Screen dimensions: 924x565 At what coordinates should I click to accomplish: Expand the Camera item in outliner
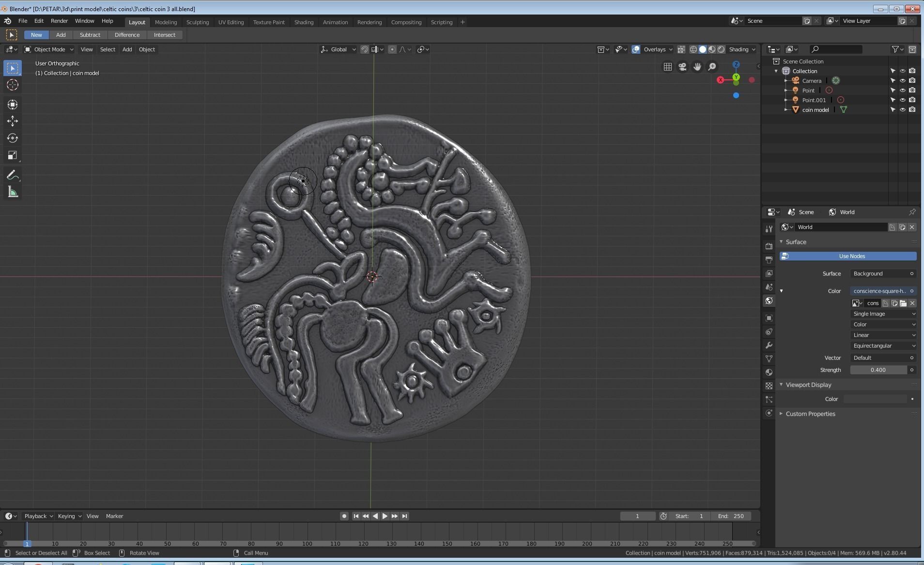786,81
